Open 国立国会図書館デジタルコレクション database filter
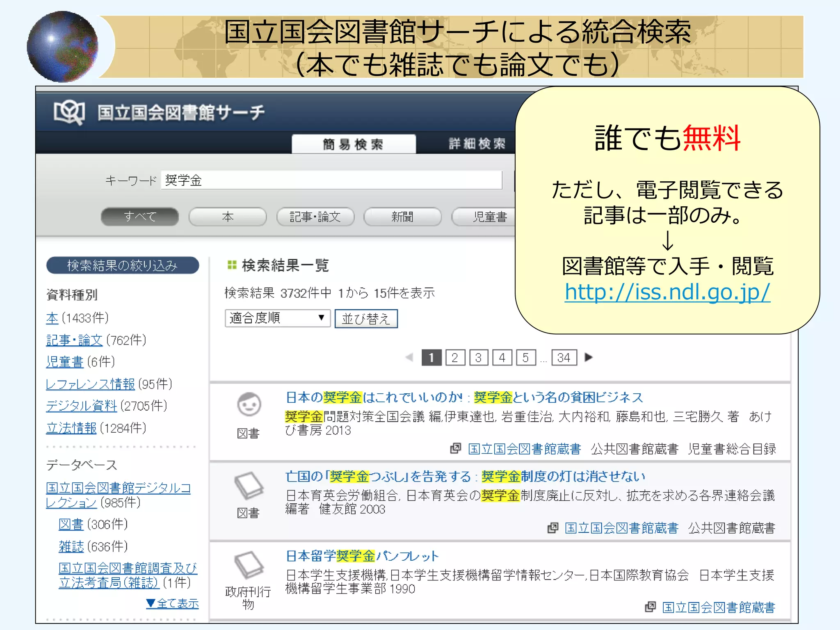The width and height of the screenshot is (840, 630). tap(118, 495)
